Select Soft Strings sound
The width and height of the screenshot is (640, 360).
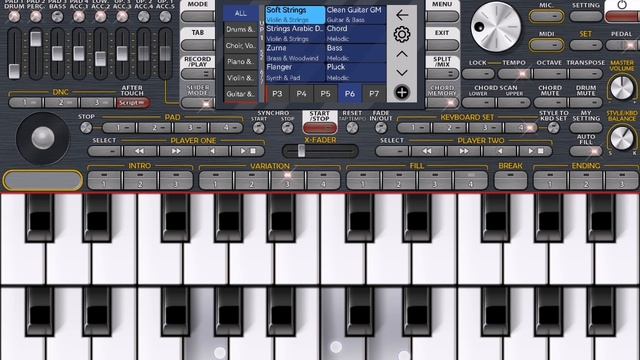[295, 15]
